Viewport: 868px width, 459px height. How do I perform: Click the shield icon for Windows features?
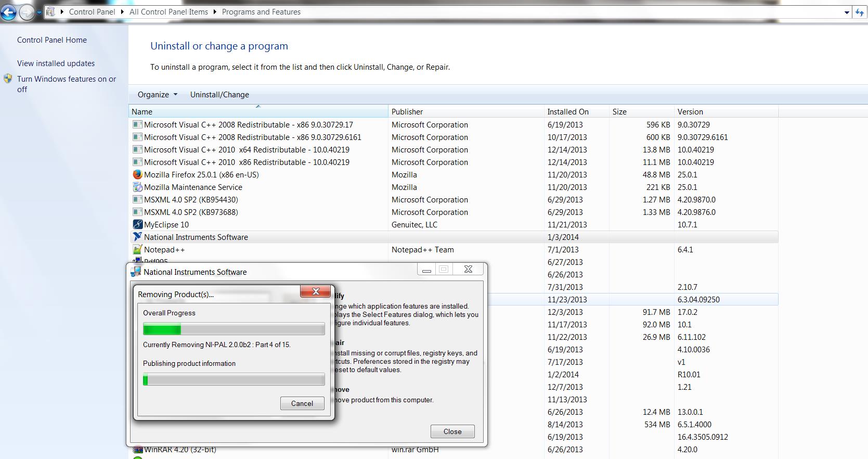click(x=8, y=79)
